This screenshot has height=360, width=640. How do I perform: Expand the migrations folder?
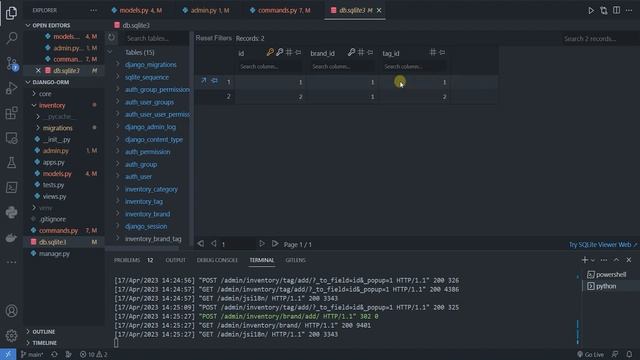coord(38,128)
